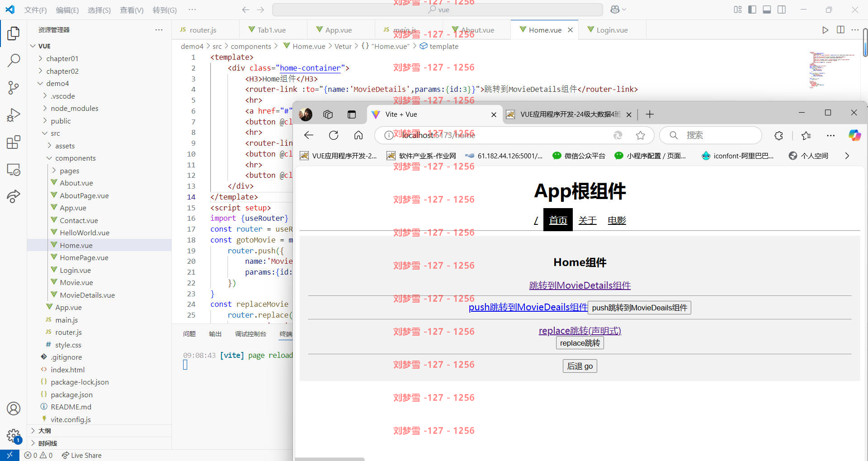Image resolution: width=868 pixels, height=461 pixels.
Task: Click the 电影 nav link
Action: 617,220
